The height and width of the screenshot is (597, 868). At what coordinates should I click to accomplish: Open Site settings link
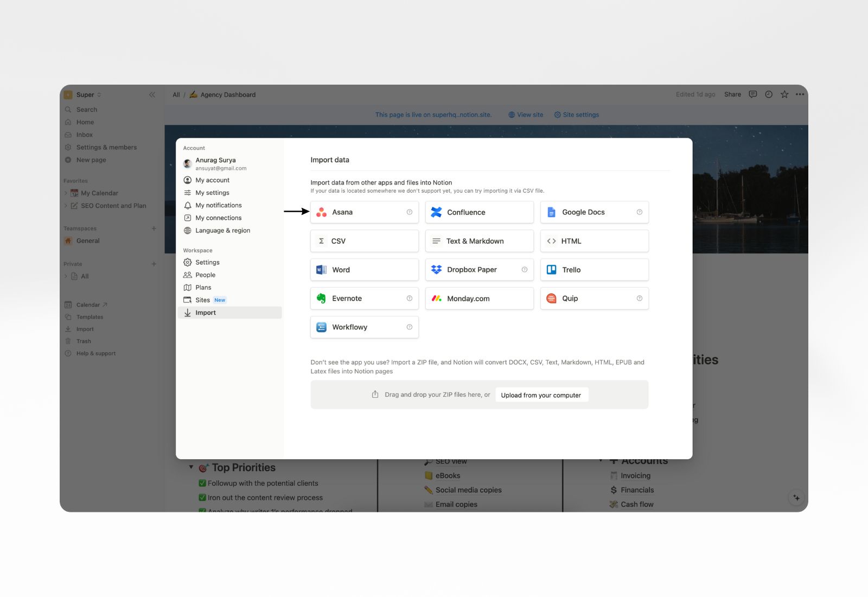point(576,115)
